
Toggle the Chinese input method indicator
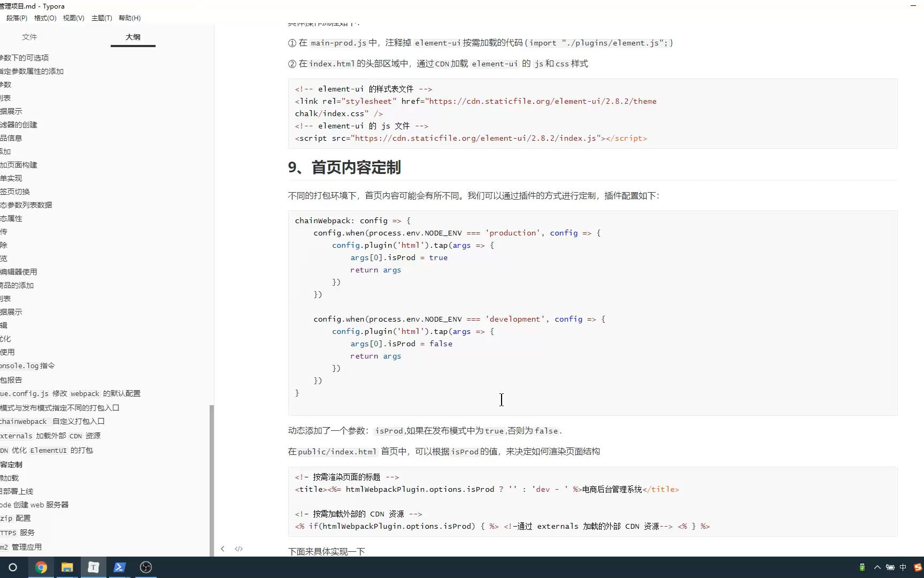coord(903,567)
